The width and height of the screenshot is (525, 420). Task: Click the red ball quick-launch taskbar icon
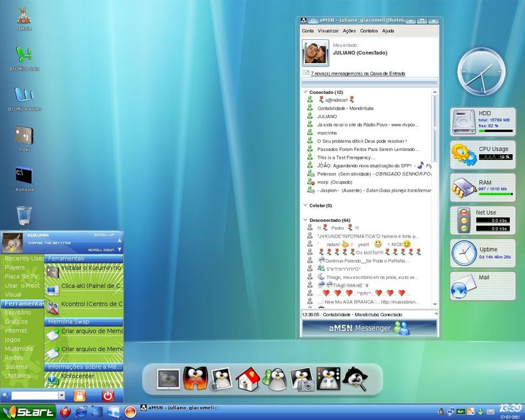point(65,411)
